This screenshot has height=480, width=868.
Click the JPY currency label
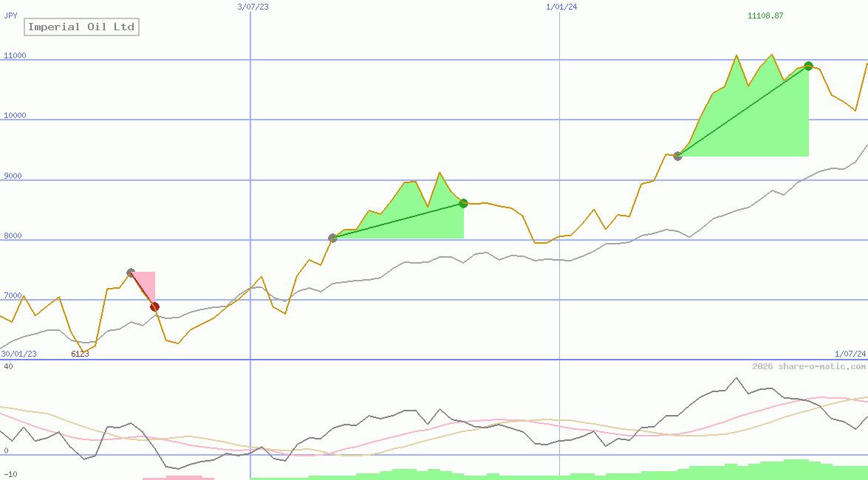pos(11,16)
